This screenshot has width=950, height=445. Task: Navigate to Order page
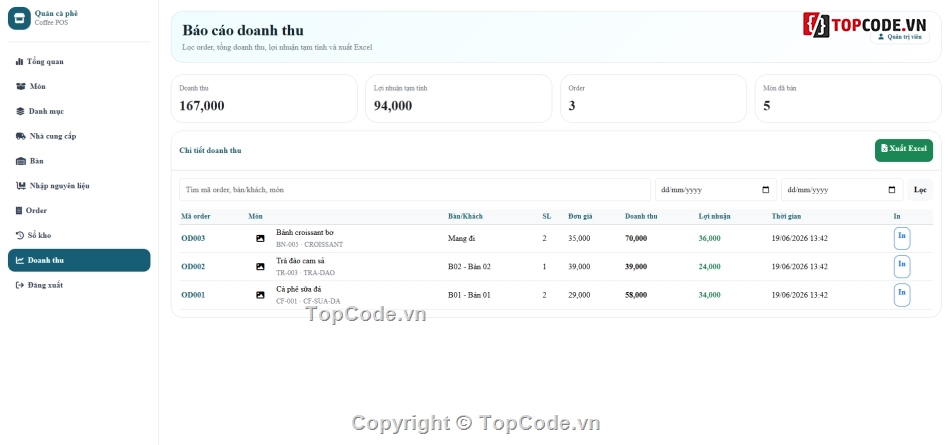coord(79,211)
